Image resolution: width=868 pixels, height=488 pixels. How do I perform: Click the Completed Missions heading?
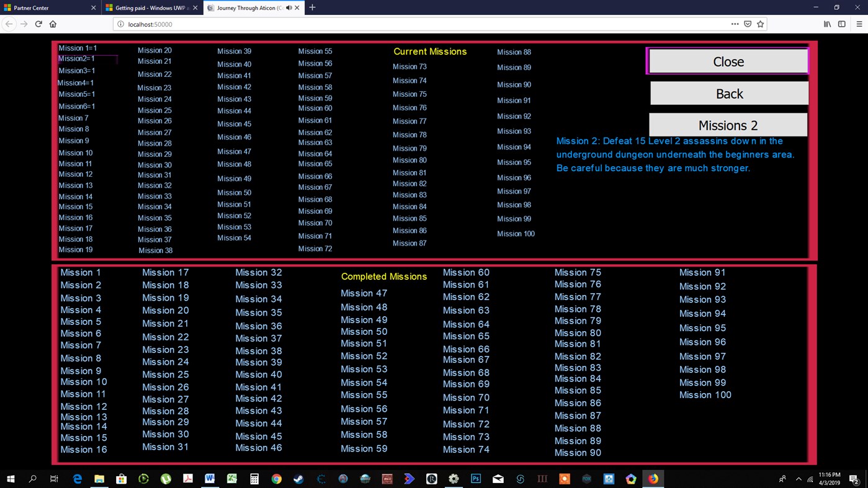[x=384, y=277]
